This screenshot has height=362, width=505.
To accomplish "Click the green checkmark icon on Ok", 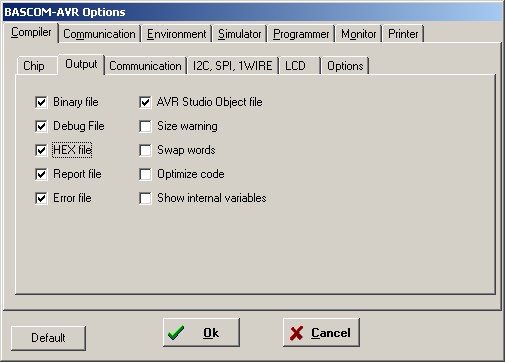I will point(176,333).
